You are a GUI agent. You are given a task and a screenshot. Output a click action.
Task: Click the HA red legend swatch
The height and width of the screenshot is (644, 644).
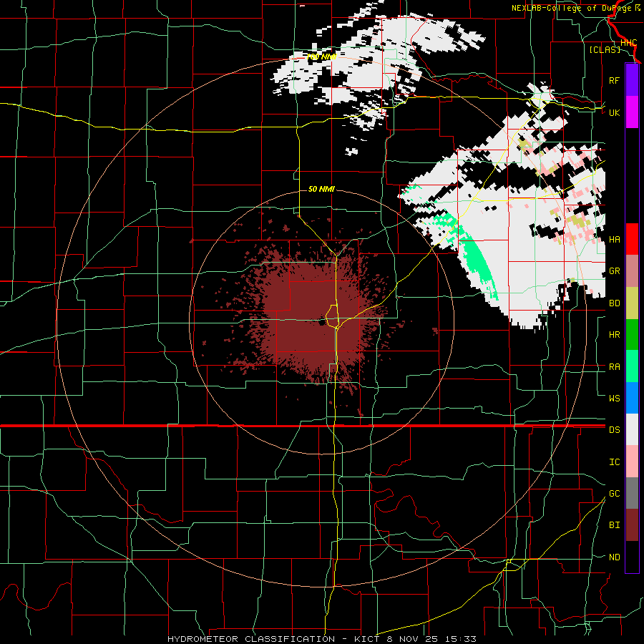[x=632, y=239]
